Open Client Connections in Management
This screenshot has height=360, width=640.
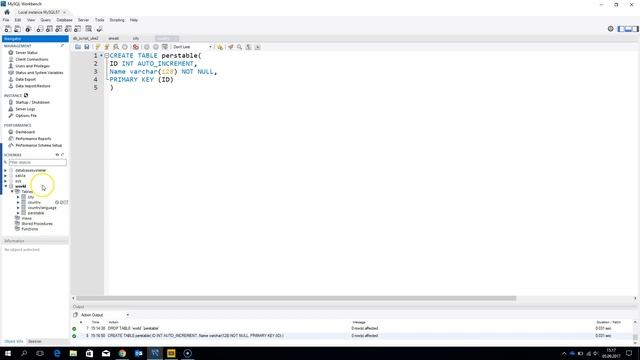click(31, 59)
